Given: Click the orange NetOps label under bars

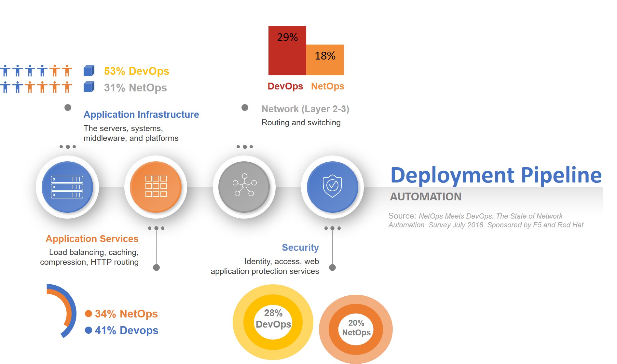Looking at the screenshot, I should tap(328, 86).
